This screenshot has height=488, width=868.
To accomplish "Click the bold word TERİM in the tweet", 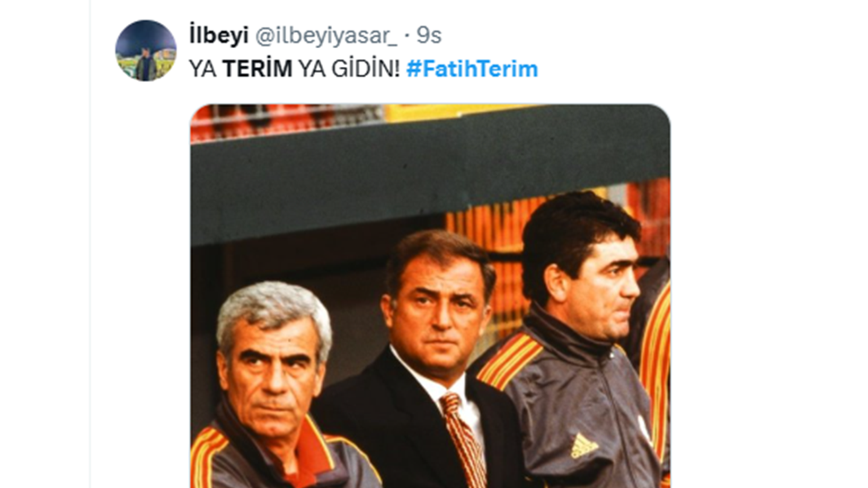I will (x=257, y=69).
